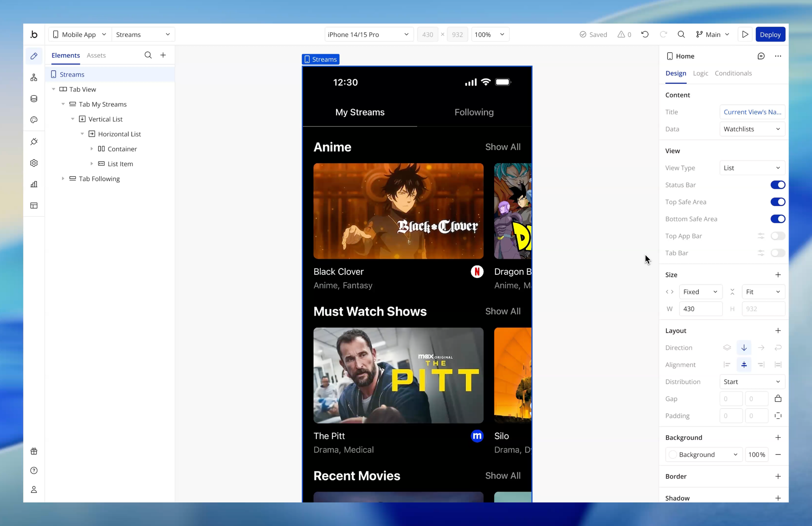Open the Help question mark icon

[x=34, y=470]
